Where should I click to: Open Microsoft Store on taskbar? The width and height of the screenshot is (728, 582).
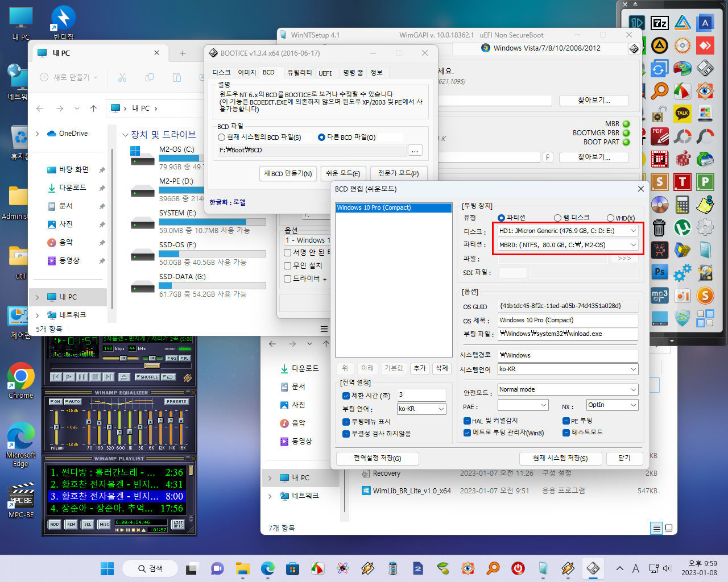point(292,568)
